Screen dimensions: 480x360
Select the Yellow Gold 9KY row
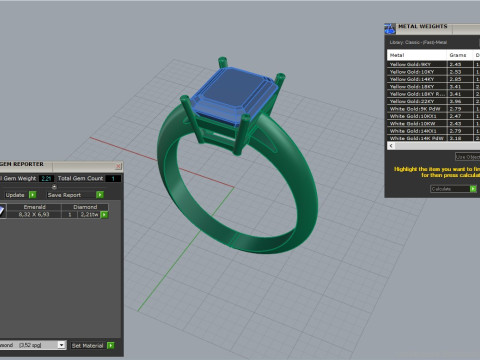pyautogui.click(x=433, y=64)
